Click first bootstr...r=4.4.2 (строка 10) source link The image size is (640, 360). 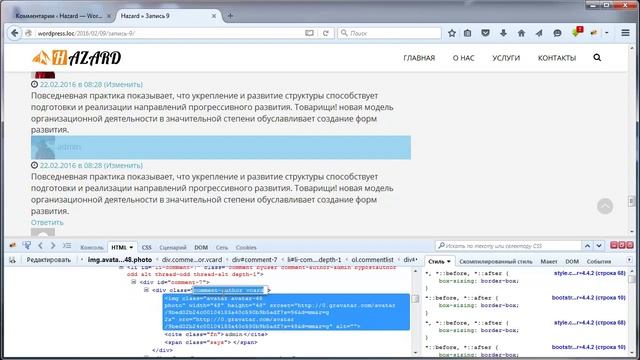click(589, 298)
